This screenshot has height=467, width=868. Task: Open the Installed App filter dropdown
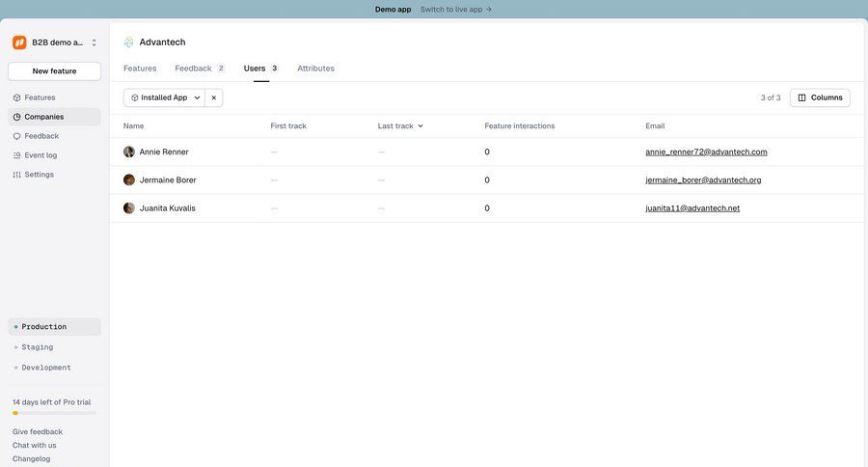click(x=164, y=97)
